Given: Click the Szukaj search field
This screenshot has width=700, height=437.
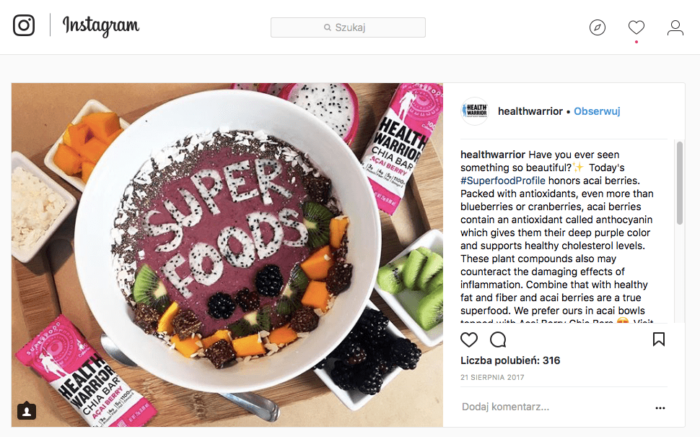Looking at the screenshot, I should coord(348,28).
